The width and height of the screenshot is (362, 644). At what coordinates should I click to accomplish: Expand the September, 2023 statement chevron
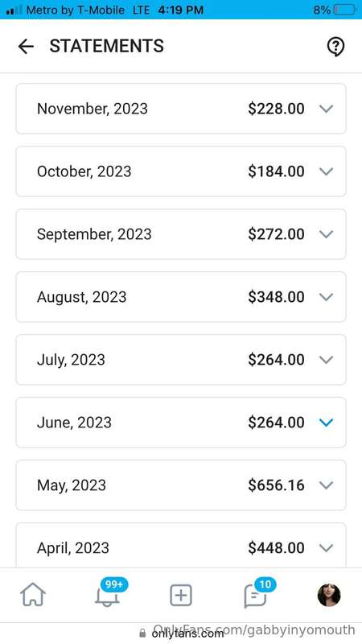(327, 234)
